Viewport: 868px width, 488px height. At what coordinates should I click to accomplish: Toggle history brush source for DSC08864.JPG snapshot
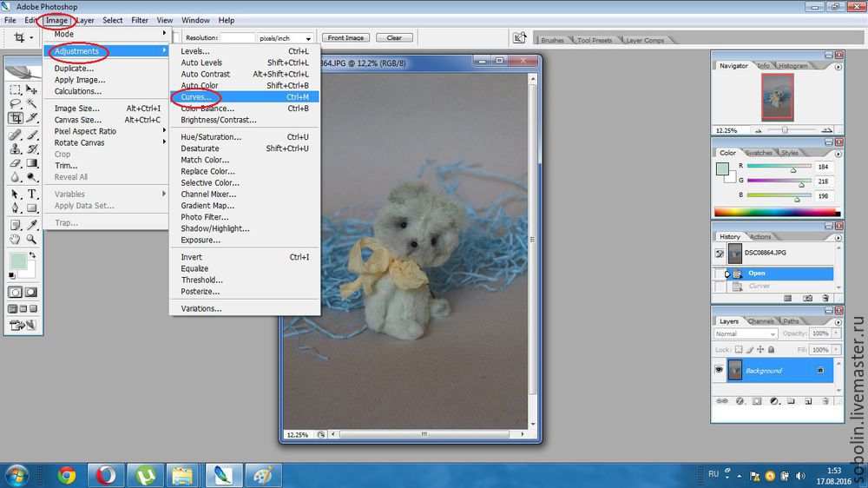tap(719, 254)
